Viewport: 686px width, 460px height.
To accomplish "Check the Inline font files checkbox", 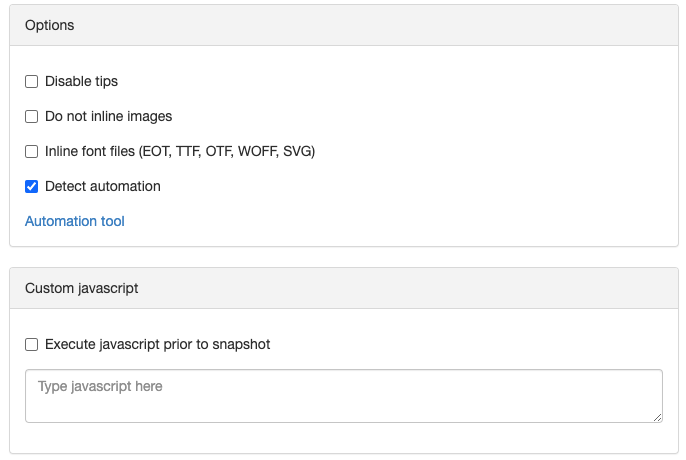I will [32, 151].
